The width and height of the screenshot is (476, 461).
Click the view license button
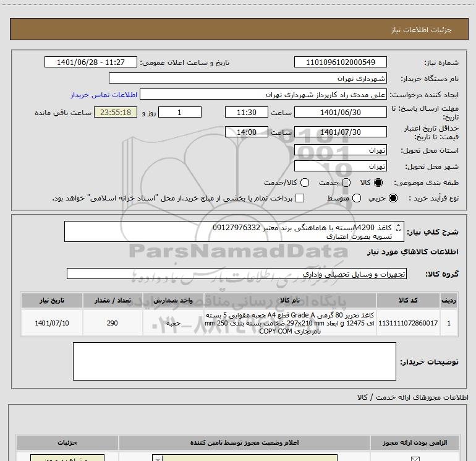click(67, 458)
